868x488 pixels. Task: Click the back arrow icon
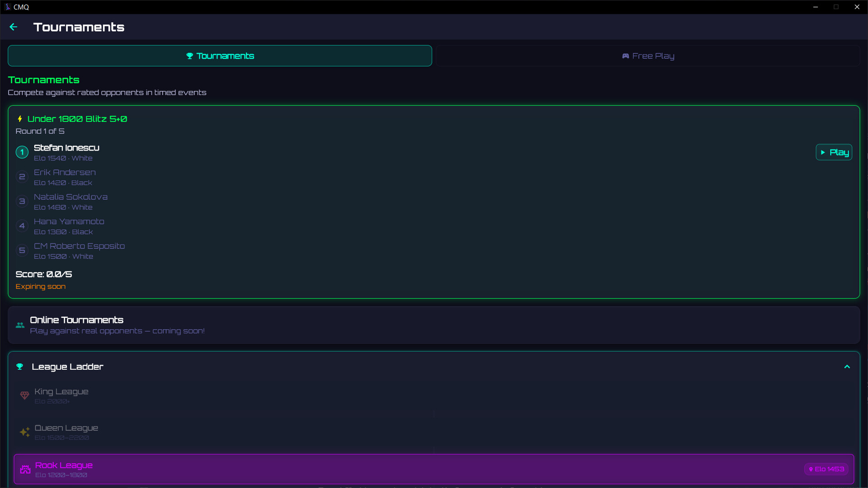click(x=14, y=27)
